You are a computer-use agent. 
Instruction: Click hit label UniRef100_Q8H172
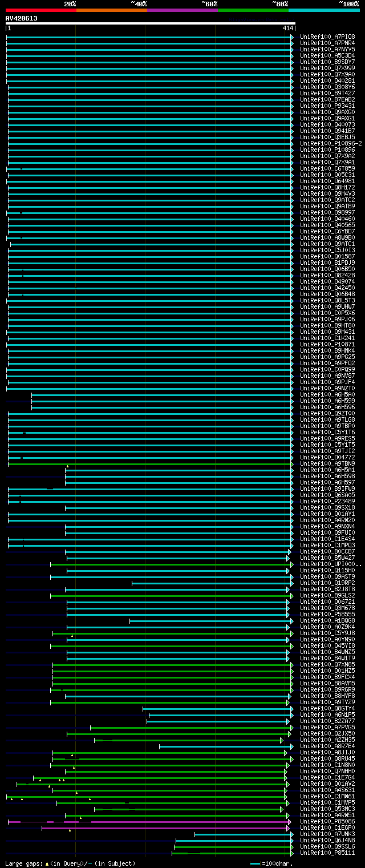pyautogui.click(x=327, y=187)
